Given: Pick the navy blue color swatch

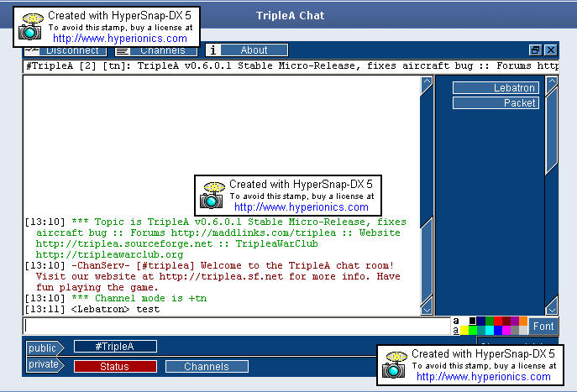Looking at the screenshot, I should 481,321.
